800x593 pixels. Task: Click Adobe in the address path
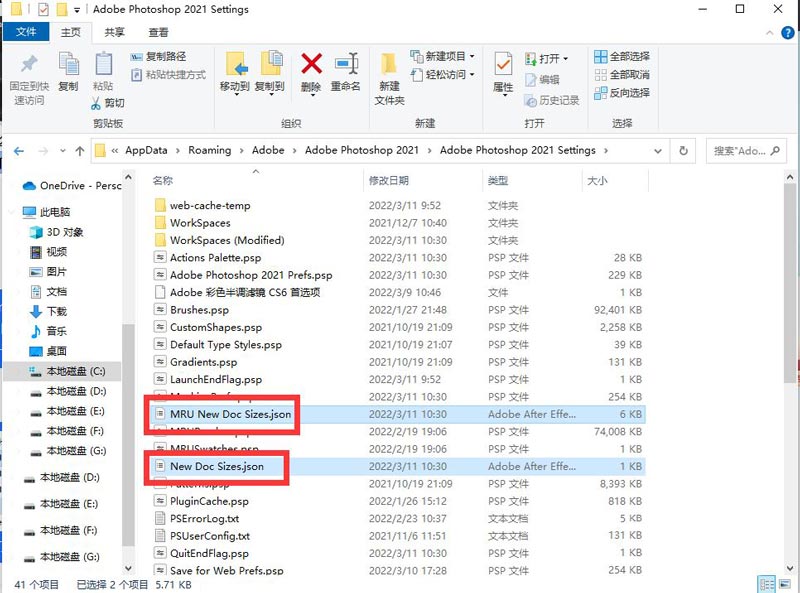268,150
